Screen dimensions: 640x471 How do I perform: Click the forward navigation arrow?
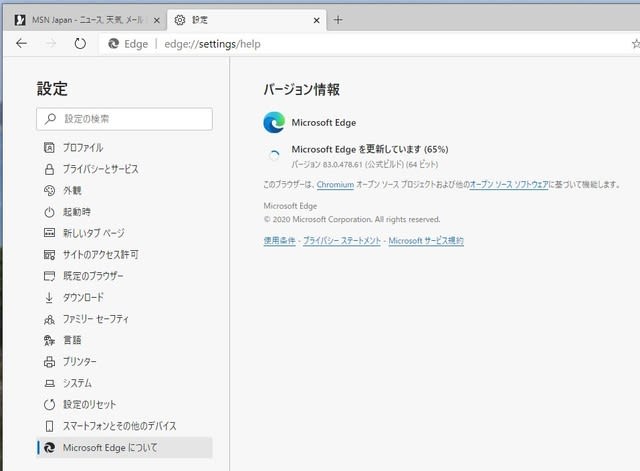pyautogui.click(x=51, y=43)
